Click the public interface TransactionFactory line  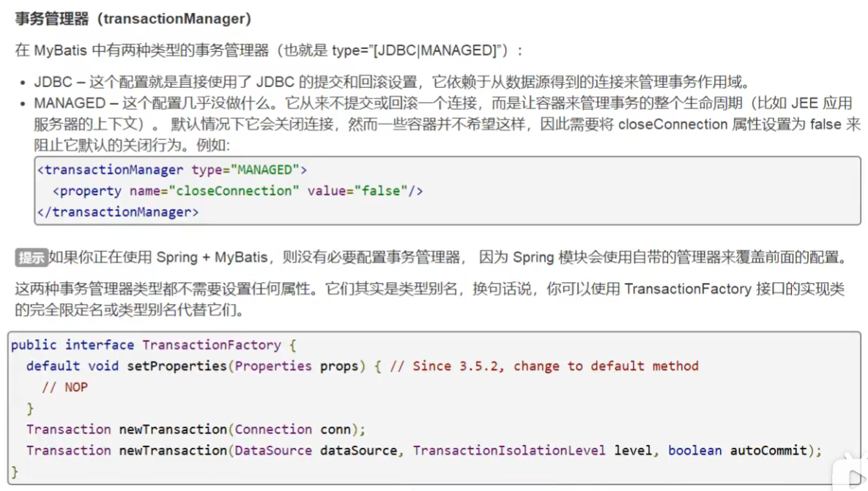coord(153,345)
